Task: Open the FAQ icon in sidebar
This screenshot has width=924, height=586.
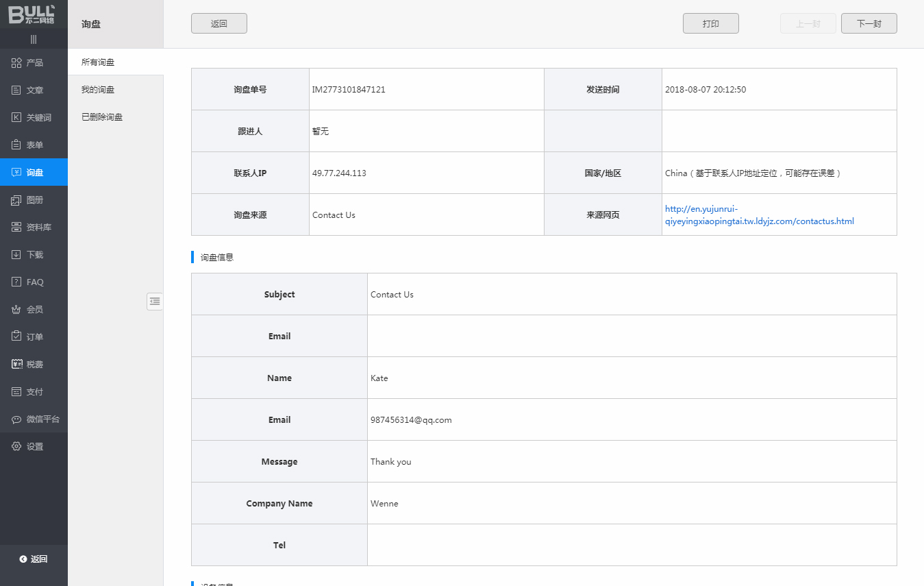Action: point(17,282)
